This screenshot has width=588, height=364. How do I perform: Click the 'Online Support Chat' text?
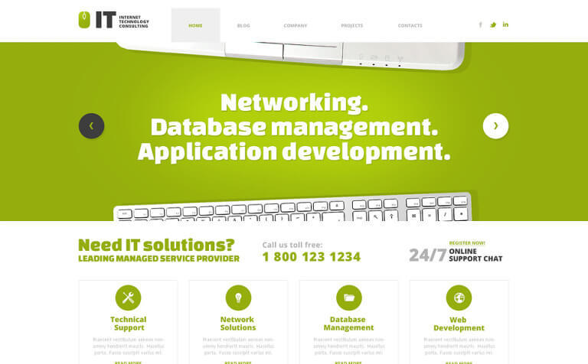[x=475, y=255]
